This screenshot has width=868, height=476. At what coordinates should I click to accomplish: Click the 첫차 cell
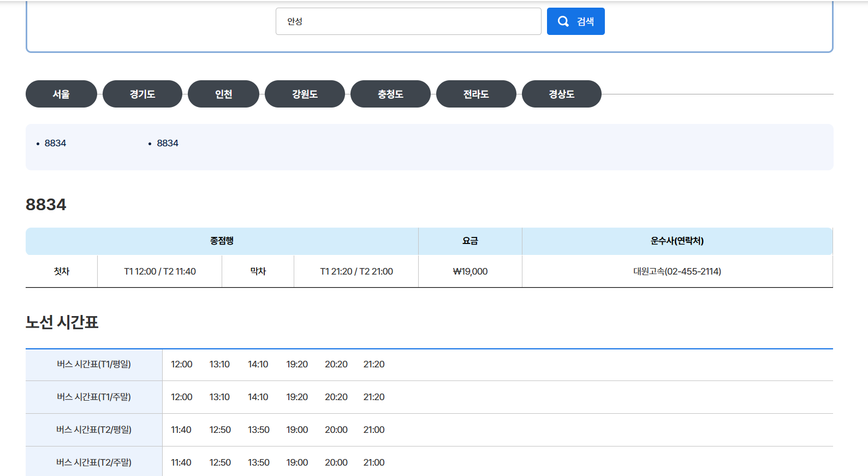[62, 271]
